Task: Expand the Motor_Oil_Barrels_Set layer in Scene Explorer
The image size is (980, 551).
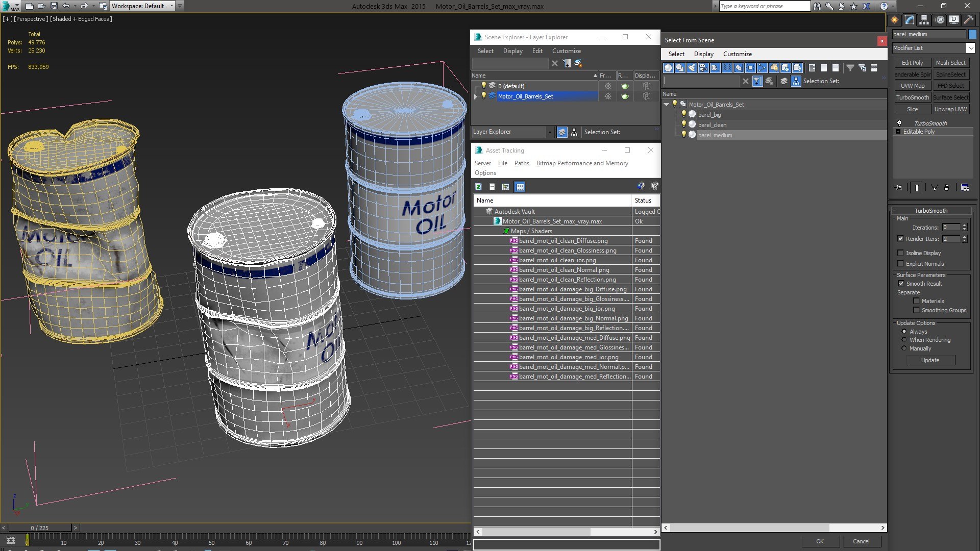Action: (476, 96)
